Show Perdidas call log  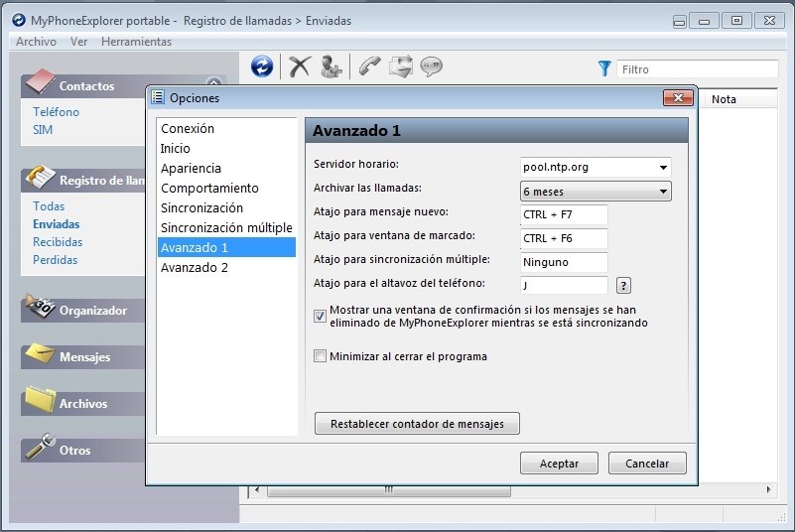click(x=56, y=260)
